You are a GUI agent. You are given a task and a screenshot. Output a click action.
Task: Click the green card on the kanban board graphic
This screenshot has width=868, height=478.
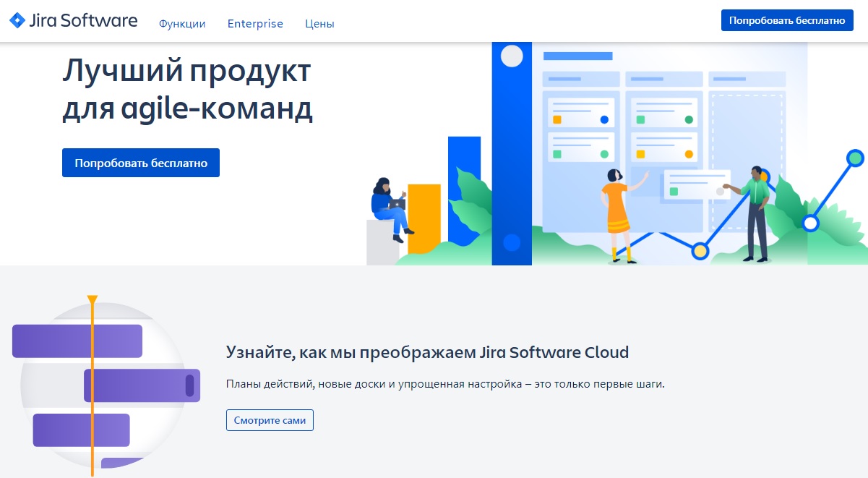click(x=663, y=111)
